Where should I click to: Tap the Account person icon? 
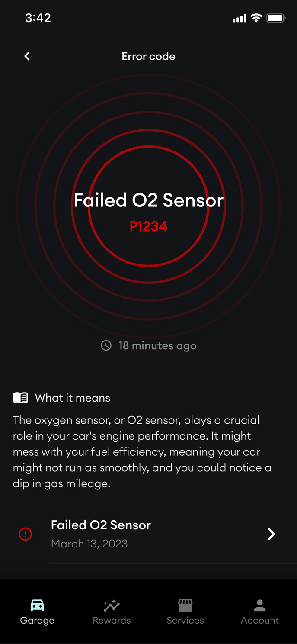click(x=259, y=605)
